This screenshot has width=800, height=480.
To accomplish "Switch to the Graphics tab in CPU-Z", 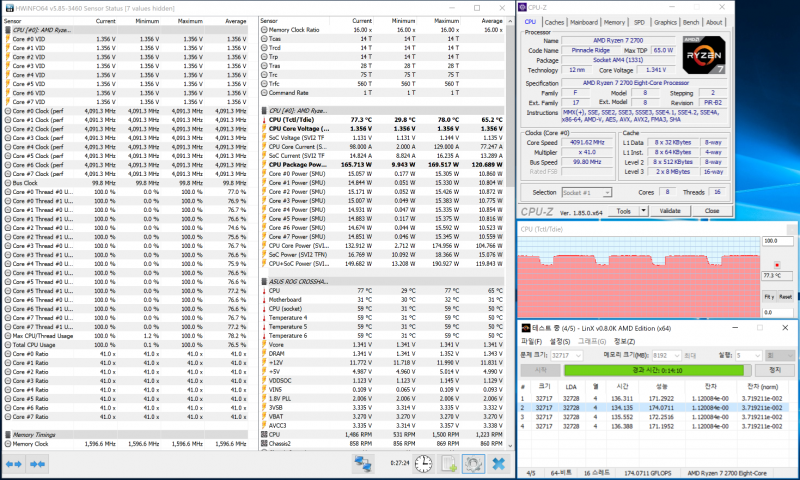I will [x=665, y=22].
